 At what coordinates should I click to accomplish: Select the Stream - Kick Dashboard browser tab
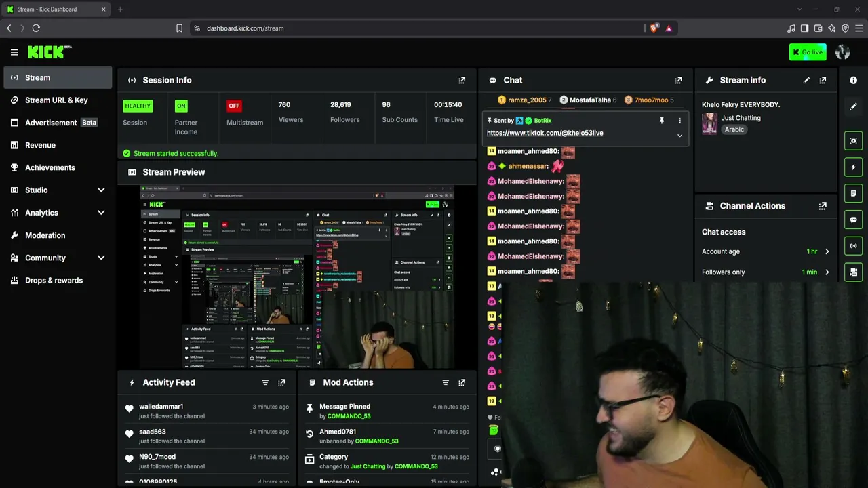click(x=56, y=9)
